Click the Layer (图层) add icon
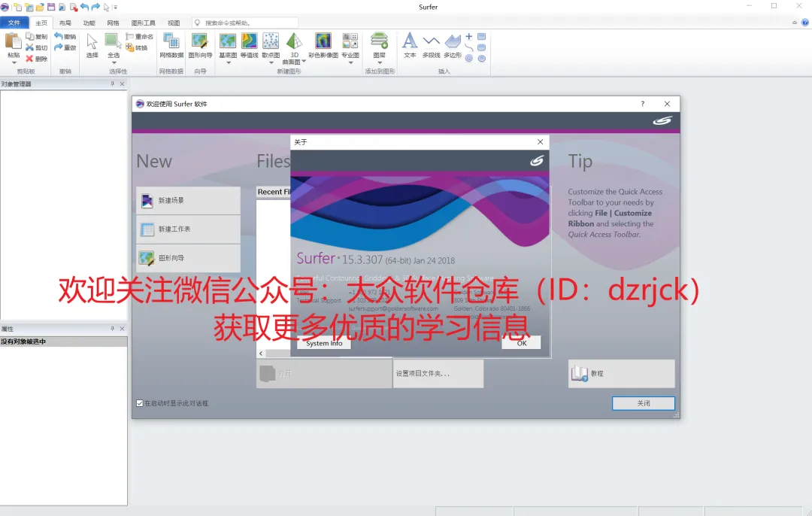Image resolution: width=812 pixels, height=516 pixels. click(380, 41)
